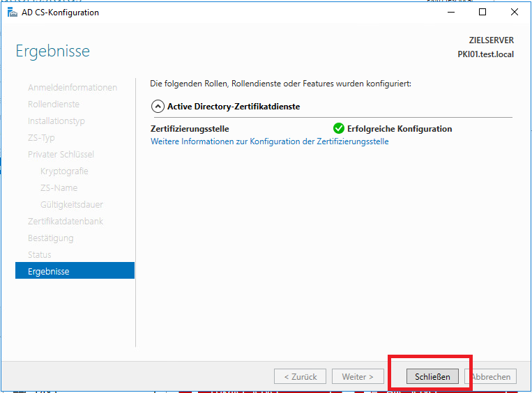Select ZS-Typ in the sidebar
The width and height of the screenshot is (532, 393).
[41, 137]
